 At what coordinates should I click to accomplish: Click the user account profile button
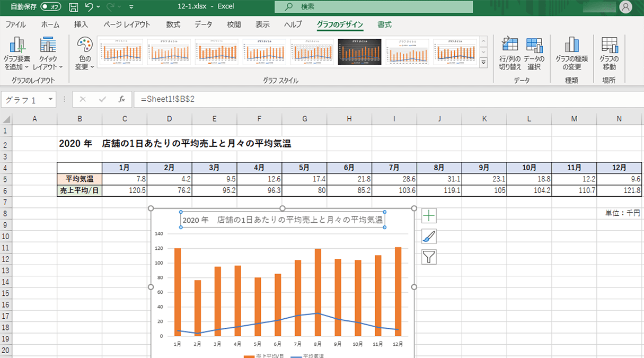[x=626, y=7]
